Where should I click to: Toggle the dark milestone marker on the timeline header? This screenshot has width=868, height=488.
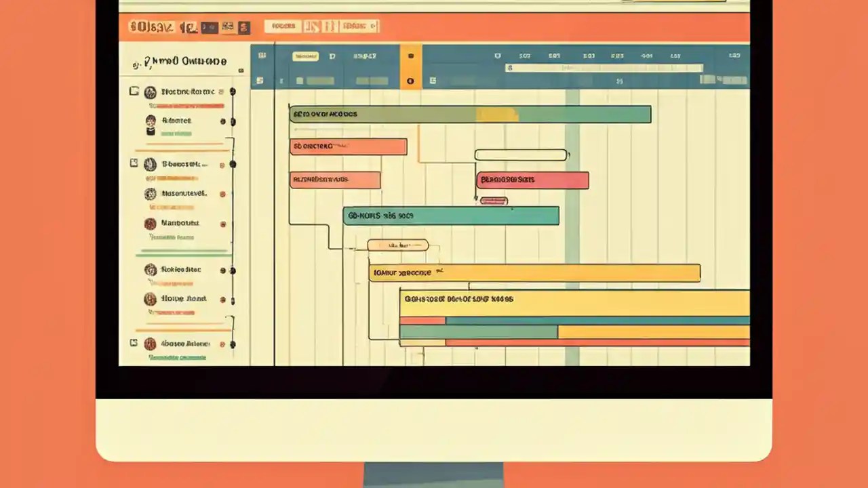click(410, 56)
